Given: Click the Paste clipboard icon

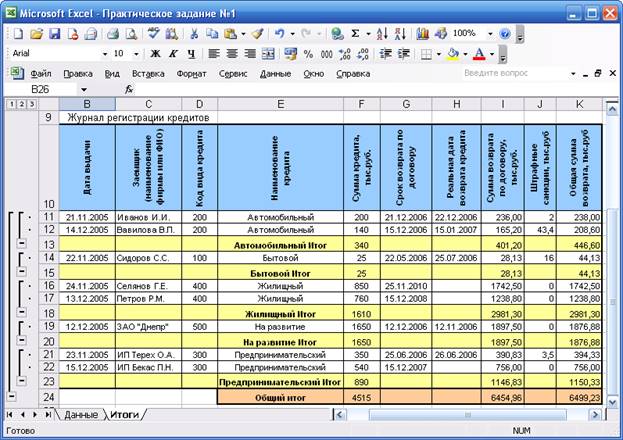Looking at the screenshot, I should click(x=230, y=34).
